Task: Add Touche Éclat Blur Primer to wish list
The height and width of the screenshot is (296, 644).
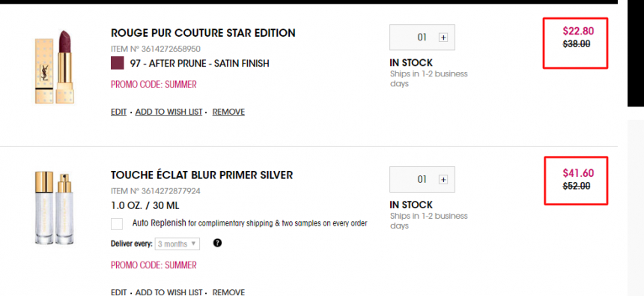Action: pos(168,292)
